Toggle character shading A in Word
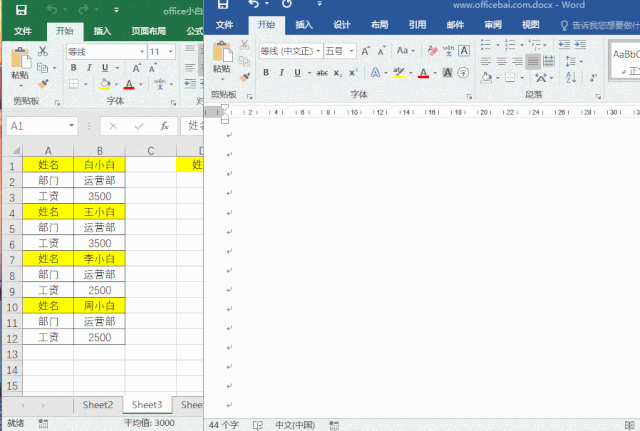This screenshot has width=640, height=431. (x=448, y=73)
